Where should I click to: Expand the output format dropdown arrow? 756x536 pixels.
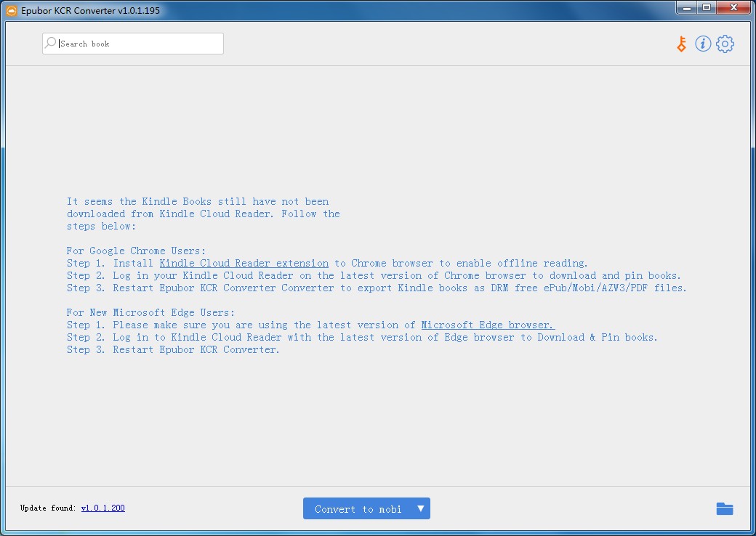tap(420, 508)
